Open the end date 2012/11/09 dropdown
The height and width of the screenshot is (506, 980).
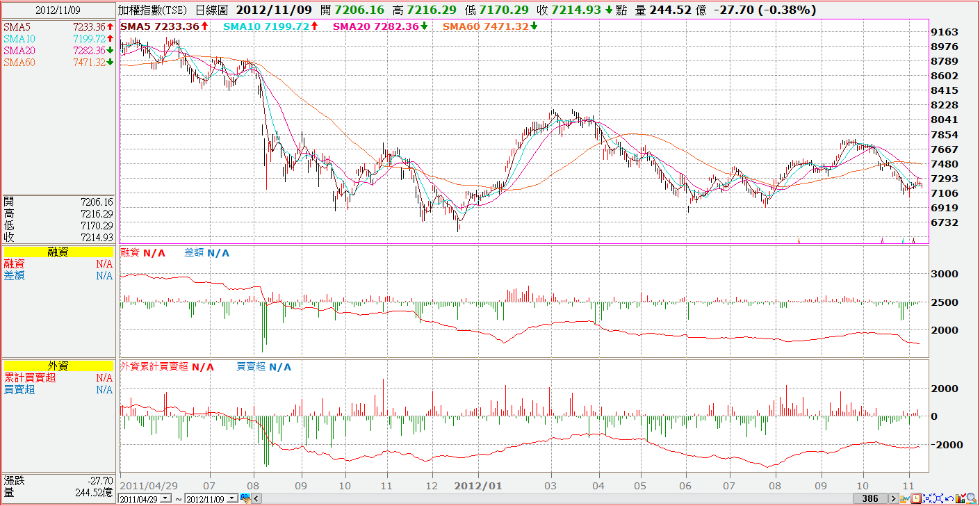tap(231, 498)
